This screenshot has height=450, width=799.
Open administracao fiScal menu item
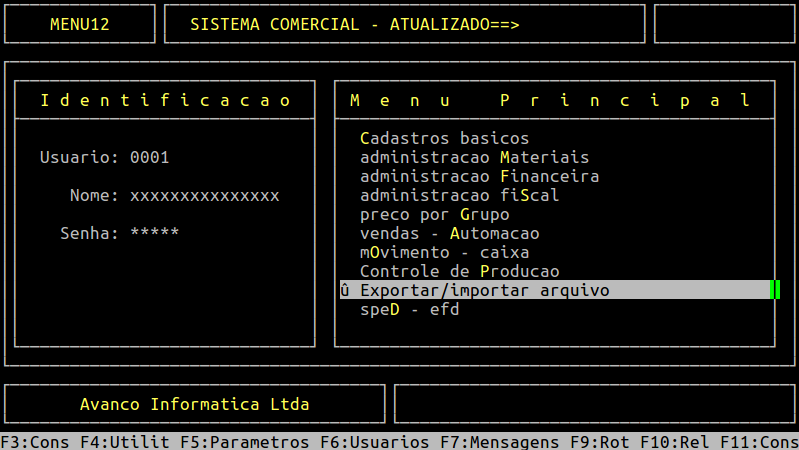[459, 195]
